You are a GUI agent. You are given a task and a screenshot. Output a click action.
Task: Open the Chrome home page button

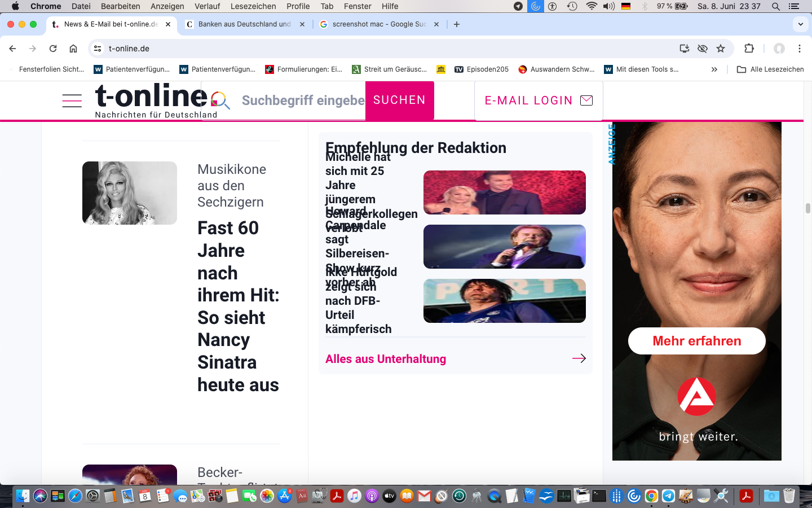(x=73, y=49)
